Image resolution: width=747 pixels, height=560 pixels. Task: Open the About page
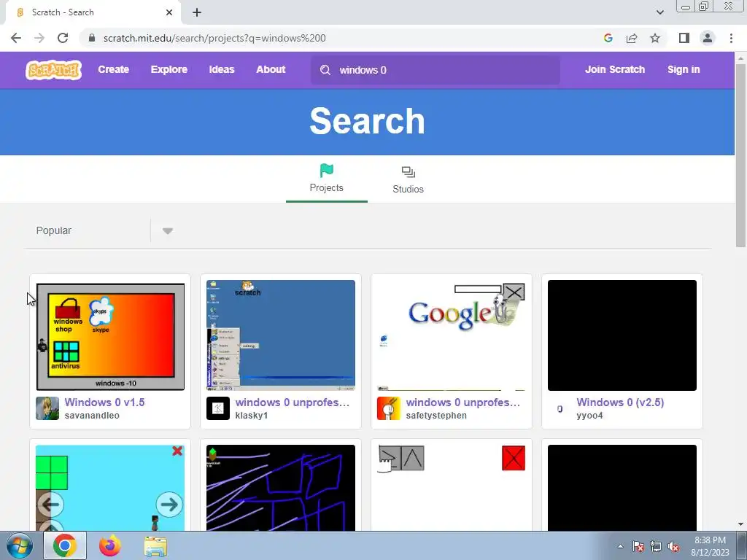pos(271,69)
